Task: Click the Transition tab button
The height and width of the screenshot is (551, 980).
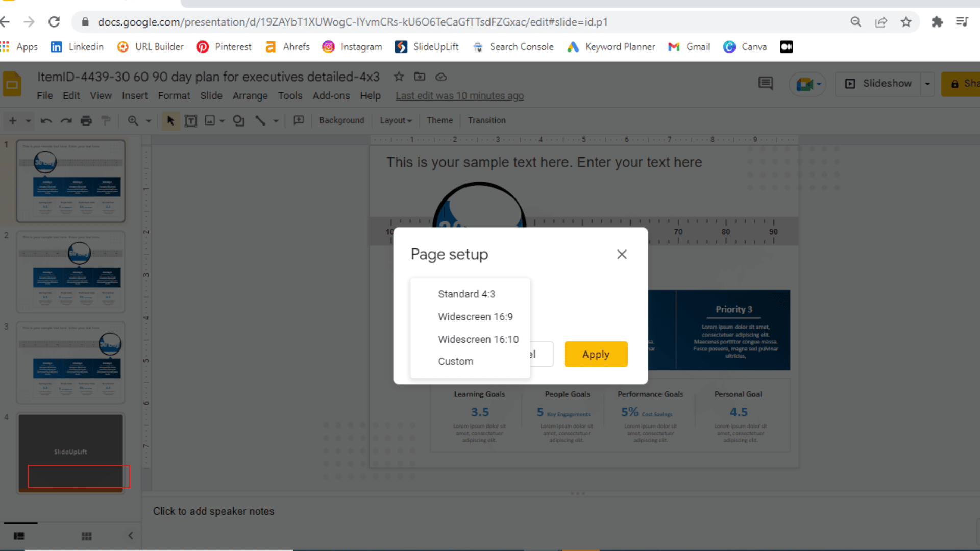Action: point(486,120)
